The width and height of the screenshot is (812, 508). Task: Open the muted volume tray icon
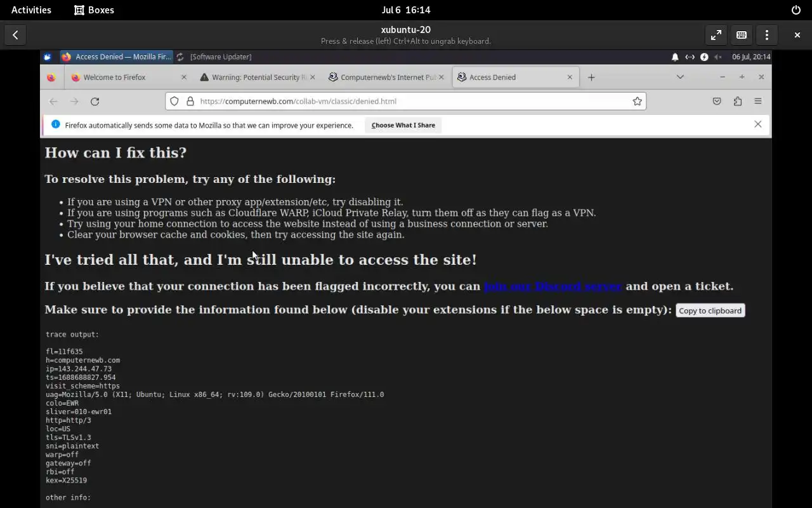coord(718,57)
